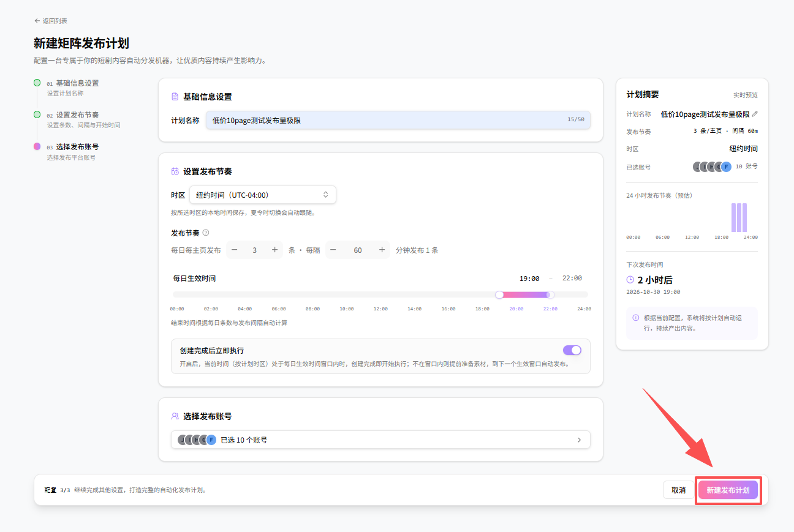The width and height of the screenshot is (794, 532).
Task: Jump to step 01 基础信息设置
Action: [x=72, y=88]
